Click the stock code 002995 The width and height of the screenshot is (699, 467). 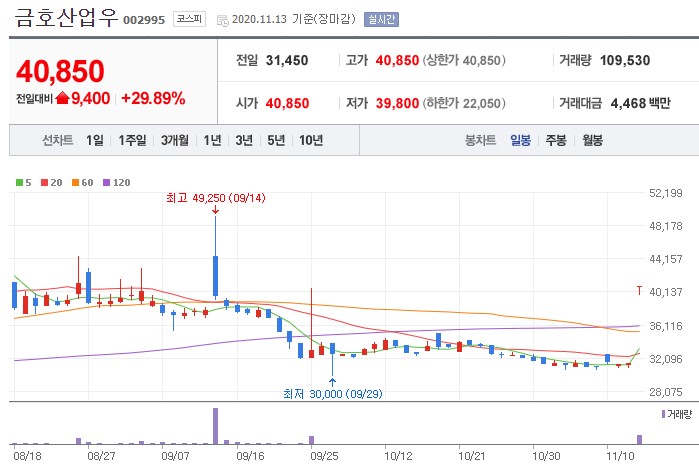144,20
